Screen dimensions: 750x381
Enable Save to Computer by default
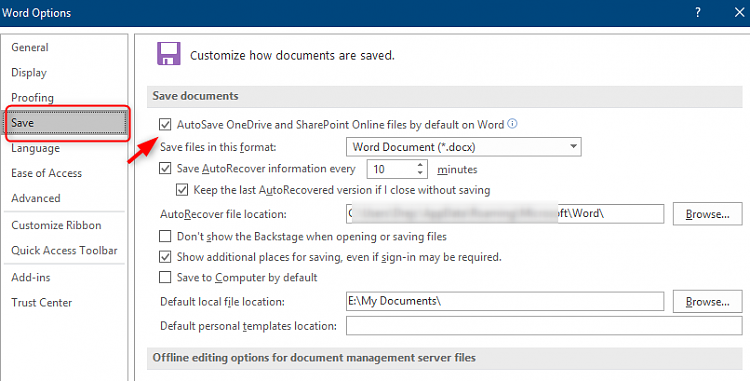[x=165, y=277]
